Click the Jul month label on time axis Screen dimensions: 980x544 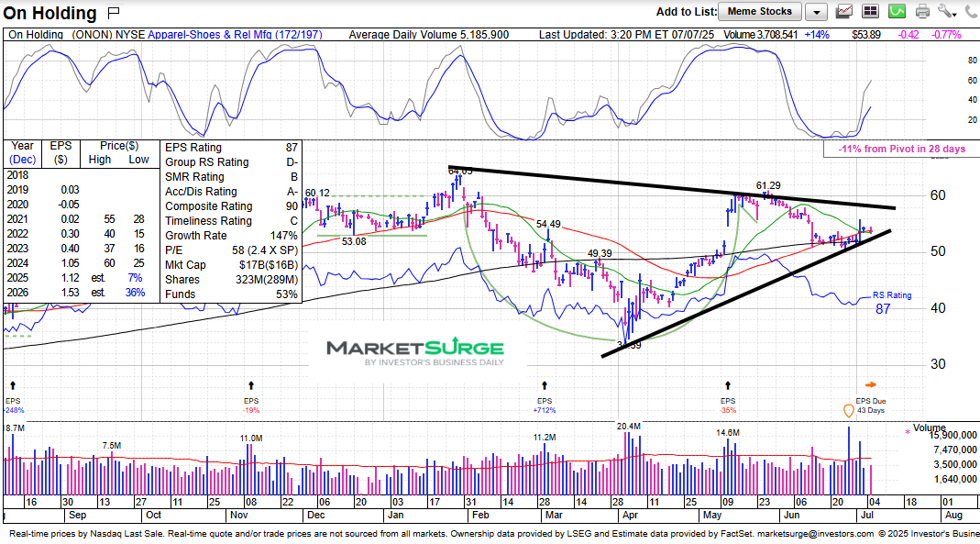pyautogui.click(x=867, y=516)
